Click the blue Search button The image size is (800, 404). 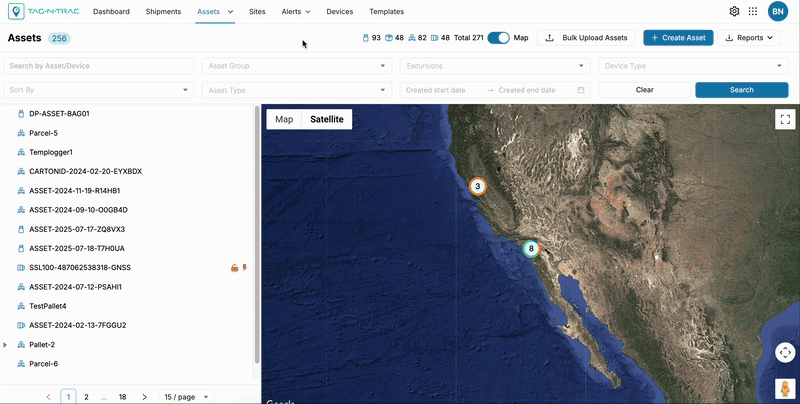(x=742, y=90)
